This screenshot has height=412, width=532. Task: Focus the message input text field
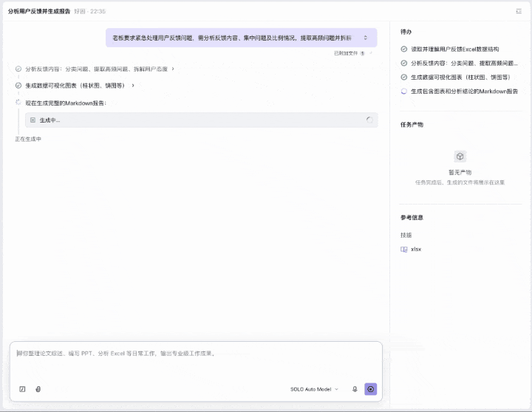pyautogui.click(x=196, y=362)
